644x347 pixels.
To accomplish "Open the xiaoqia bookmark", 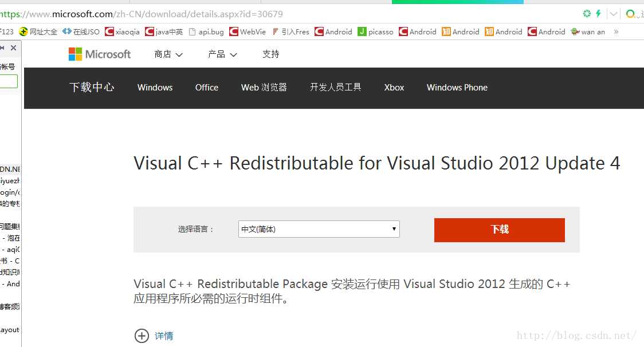I will tap(122, 31).
